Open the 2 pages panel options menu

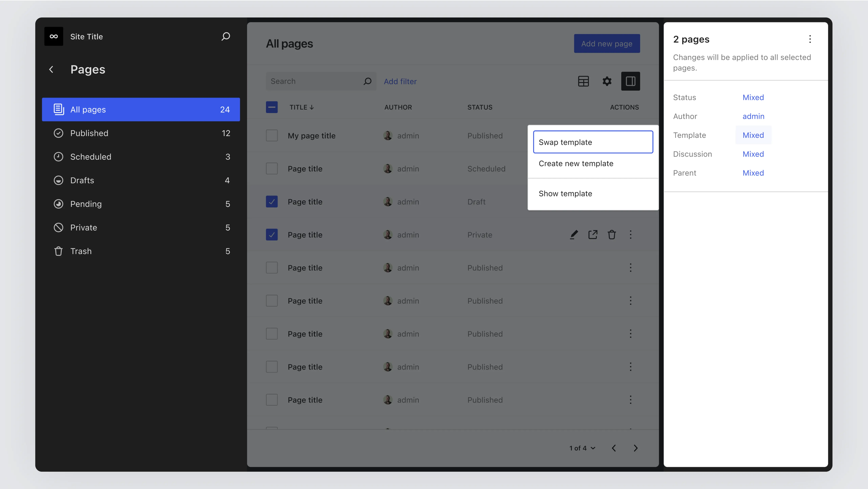click(810, 39)
